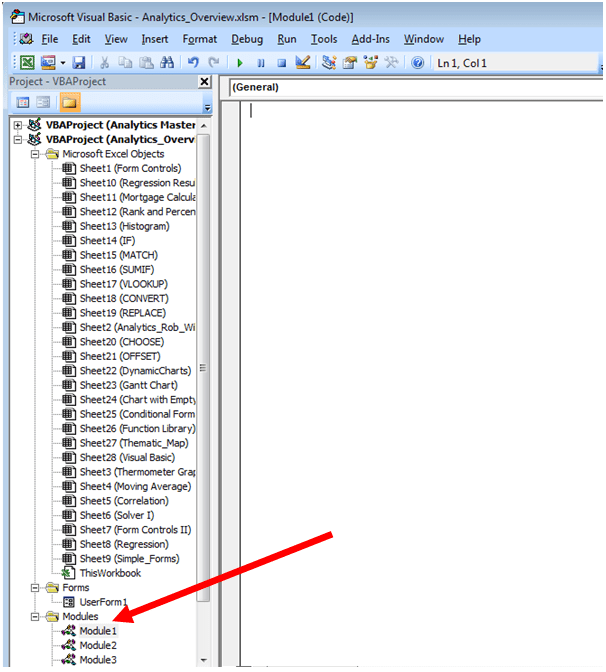
Task: Click the project tree scrollbar up arrow
Action: click(x=204, y=126)
